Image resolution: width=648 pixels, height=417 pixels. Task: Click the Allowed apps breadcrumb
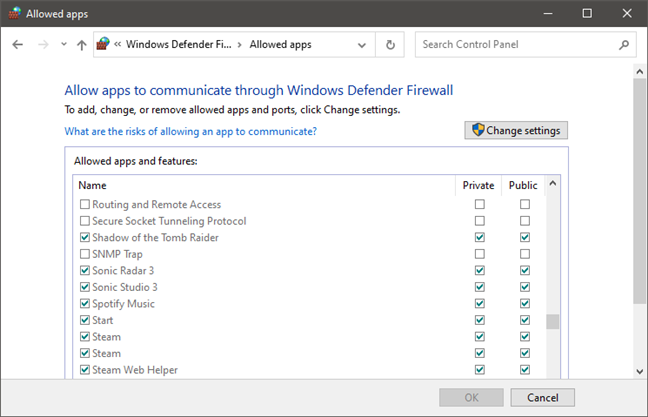pyautogui.click(x=280, y=44)
